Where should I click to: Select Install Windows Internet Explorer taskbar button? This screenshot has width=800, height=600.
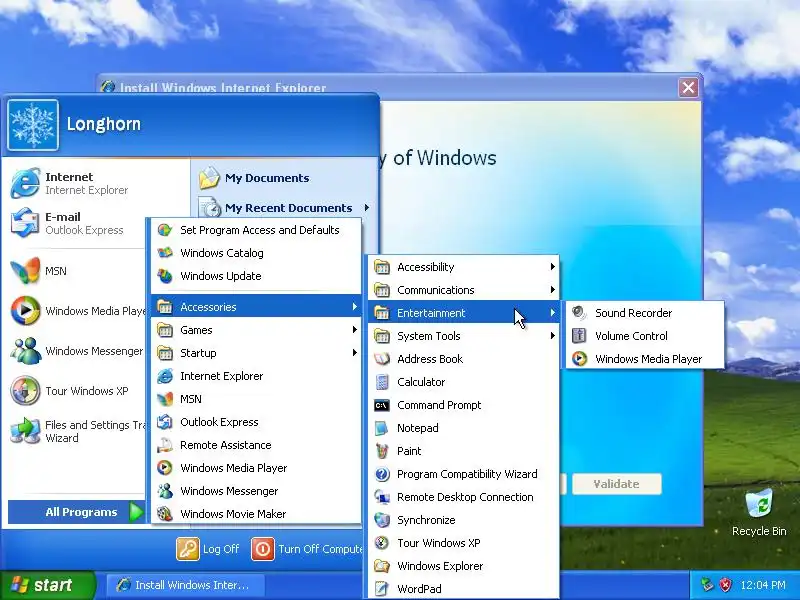[186, 585]
